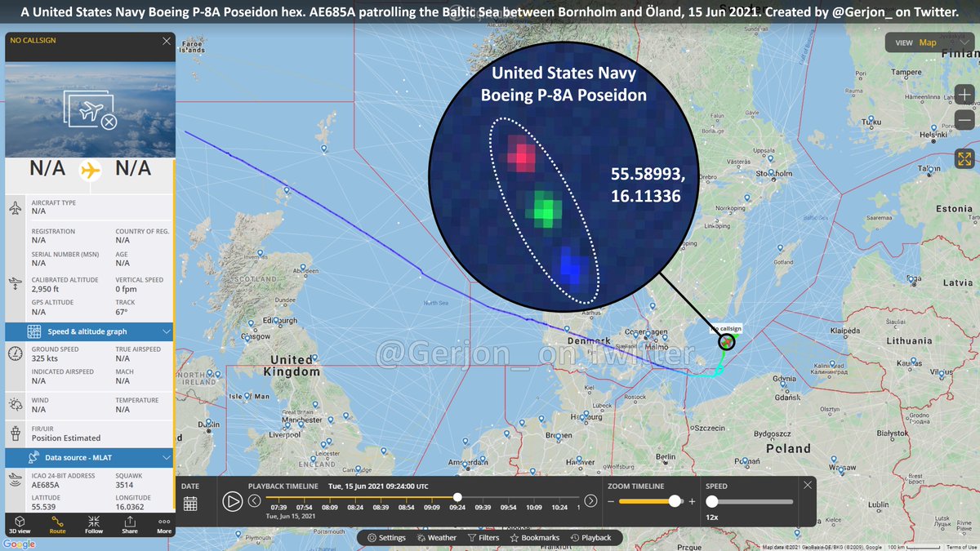Image resolution: width=980 pixels, height=551 pixels.
Task: Open Settings from the bottom toolbar
Action: [x=386, y=538]
